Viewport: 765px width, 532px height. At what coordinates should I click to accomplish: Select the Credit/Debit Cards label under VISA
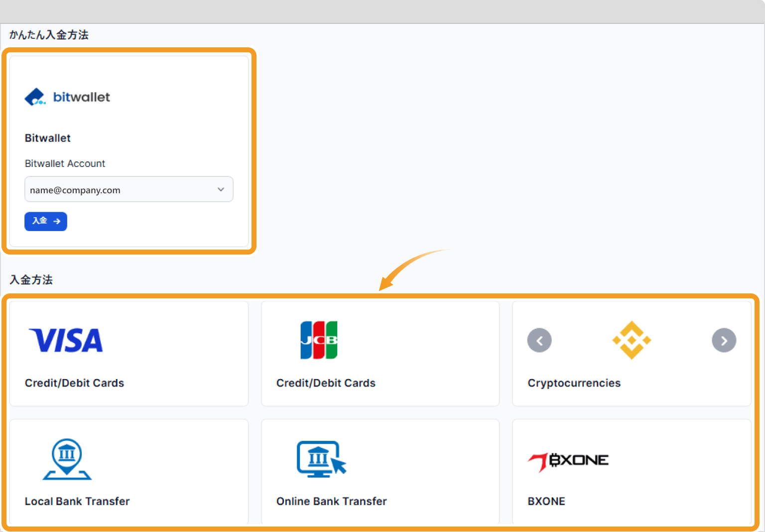[74, 383]
